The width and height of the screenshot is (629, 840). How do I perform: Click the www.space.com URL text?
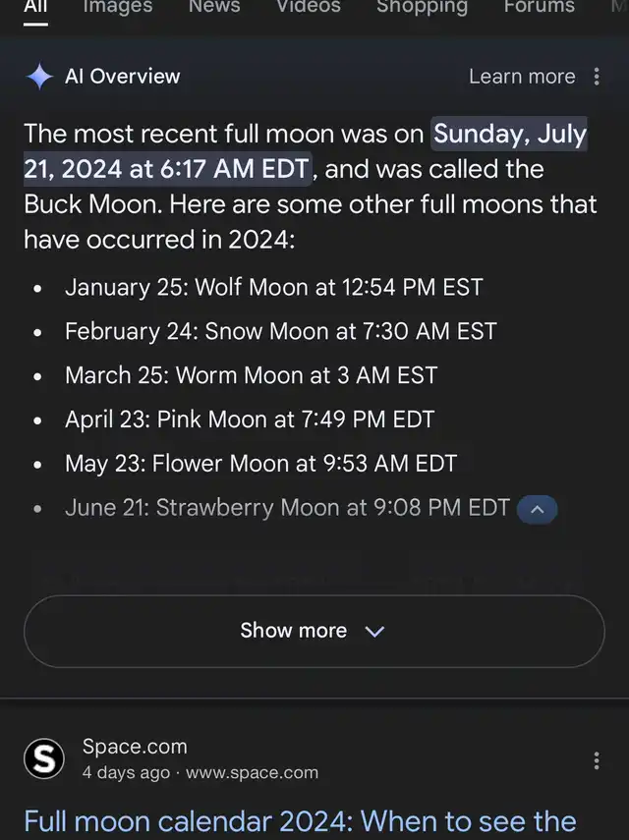[x=252, y=772]
